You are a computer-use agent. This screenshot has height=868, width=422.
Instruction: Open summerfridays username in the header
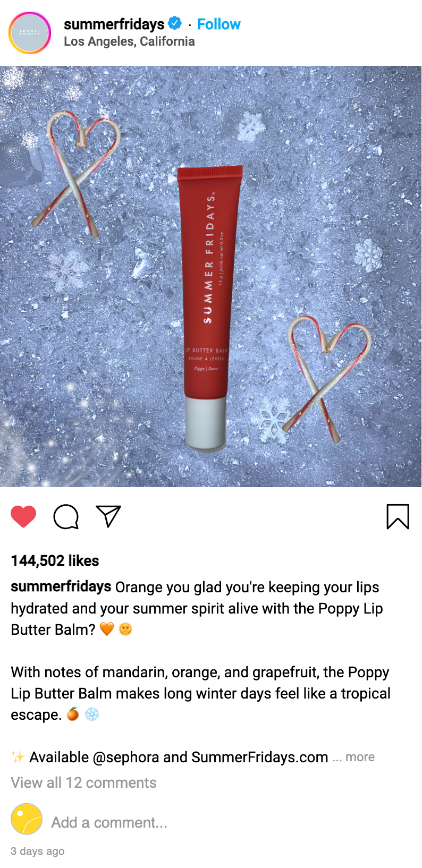114,24
